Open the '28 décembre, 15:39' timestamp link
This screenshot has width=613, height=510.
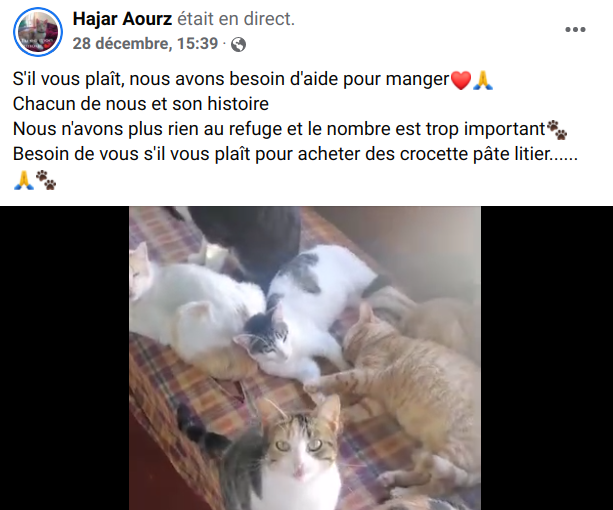tap(145, 43)
